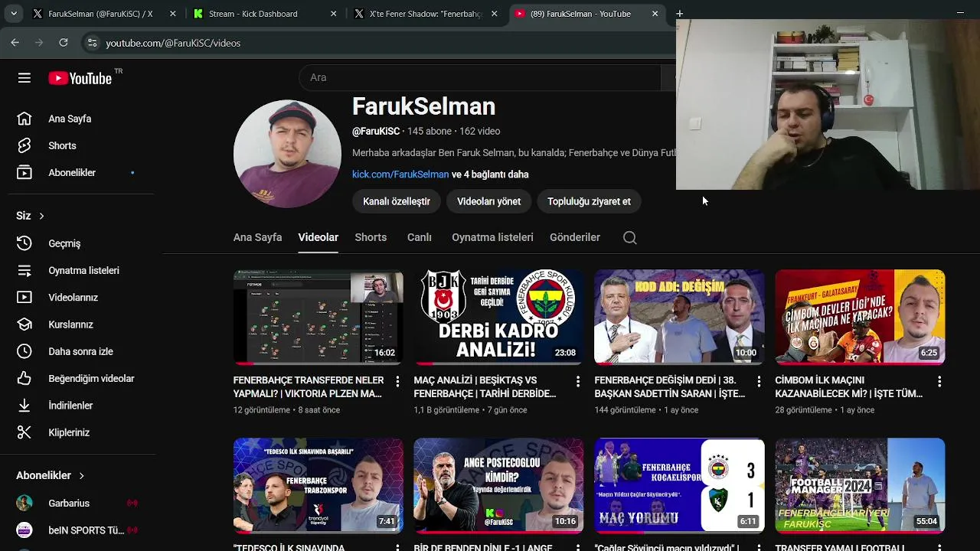980x551 pixels.
Task: Reload the page with refresh button
Action: (x=64, y=43)
